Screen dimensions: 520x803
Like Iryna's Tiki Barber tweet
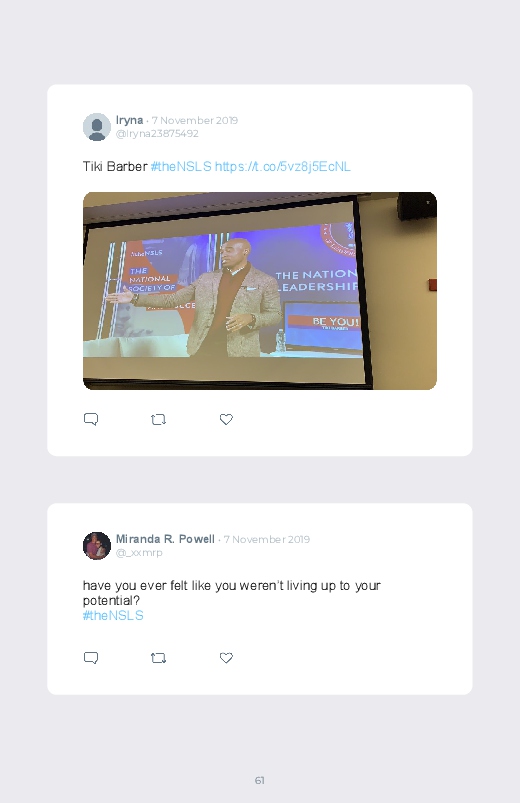tap(226, 419)
